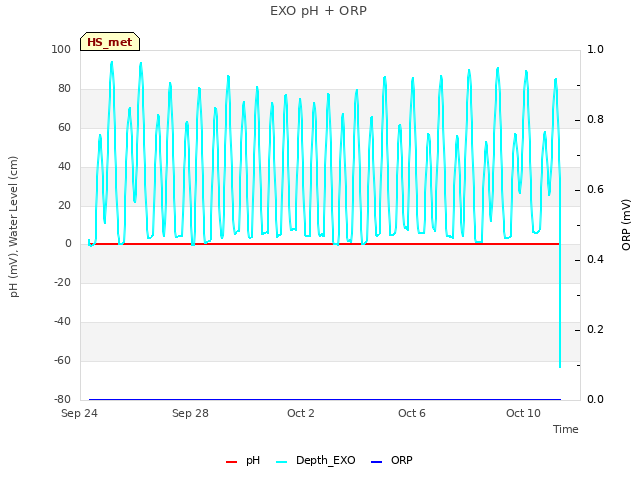
Task: Click the 80 tick on left axis
Action: coord(64,89)
